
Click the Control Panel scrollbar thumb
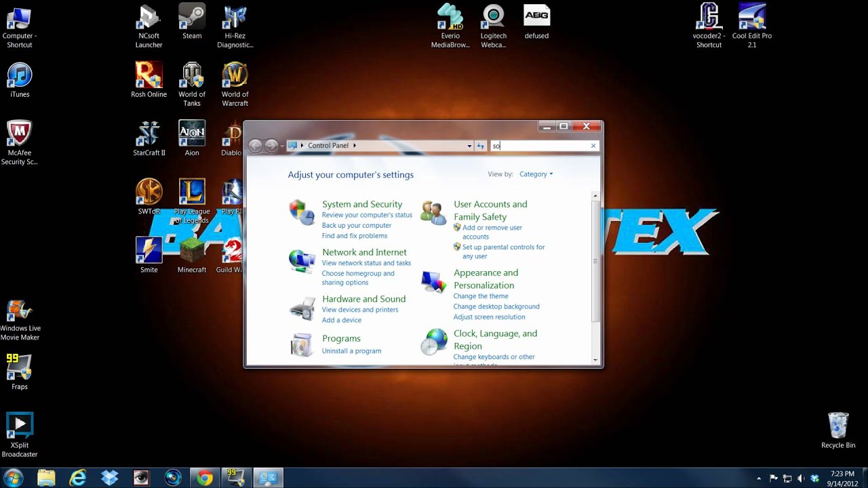pos(595,261)
